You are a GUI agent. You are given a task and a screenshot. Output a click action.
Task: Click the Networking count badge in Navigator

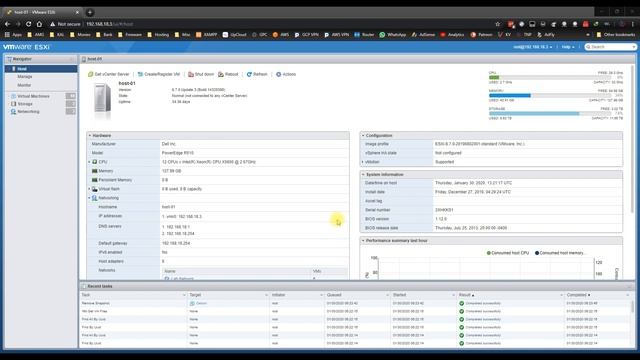click(x=71, y=111)
